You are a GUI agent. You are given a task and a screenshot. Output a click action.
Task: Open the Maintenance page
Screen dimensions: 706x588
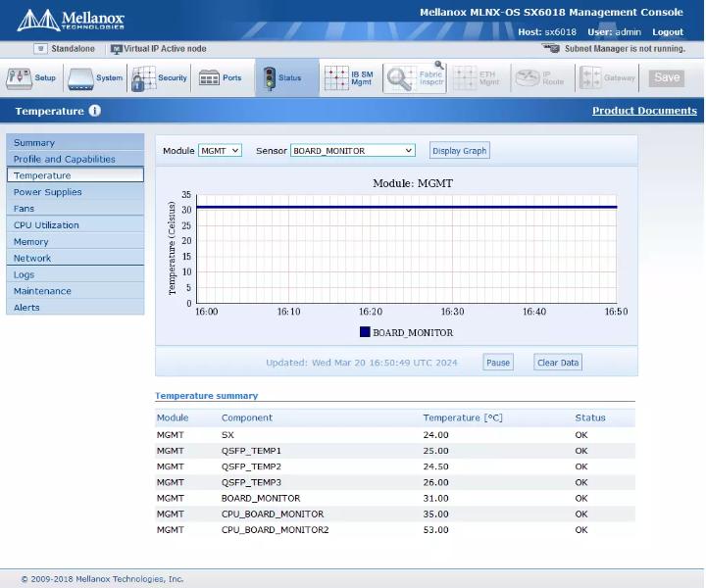pos(76,291)
